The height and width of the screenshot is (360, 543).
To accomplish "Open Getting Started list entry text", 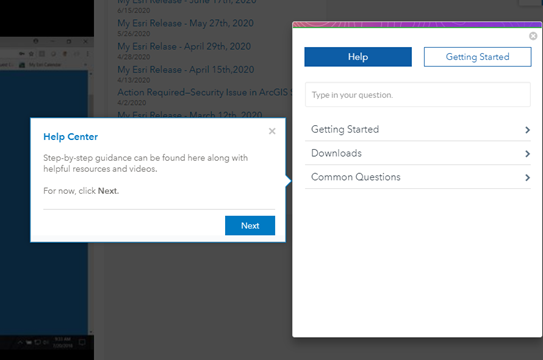I will pyautogui.click(x=345, y=129).
